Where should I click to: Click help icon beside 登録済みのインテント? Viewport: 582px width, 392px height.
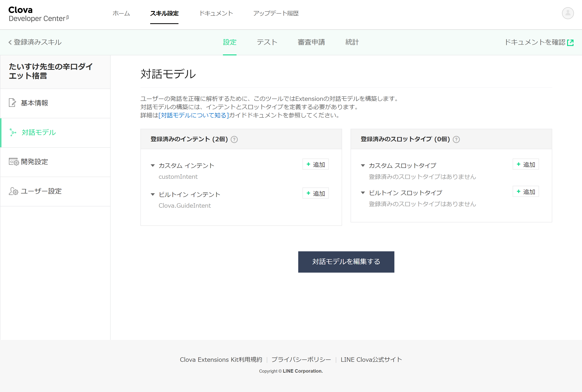234,140
